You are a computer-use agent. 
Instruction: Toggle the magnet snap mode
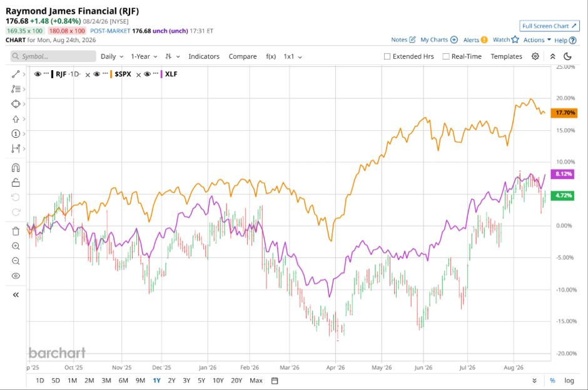(16, 168)
